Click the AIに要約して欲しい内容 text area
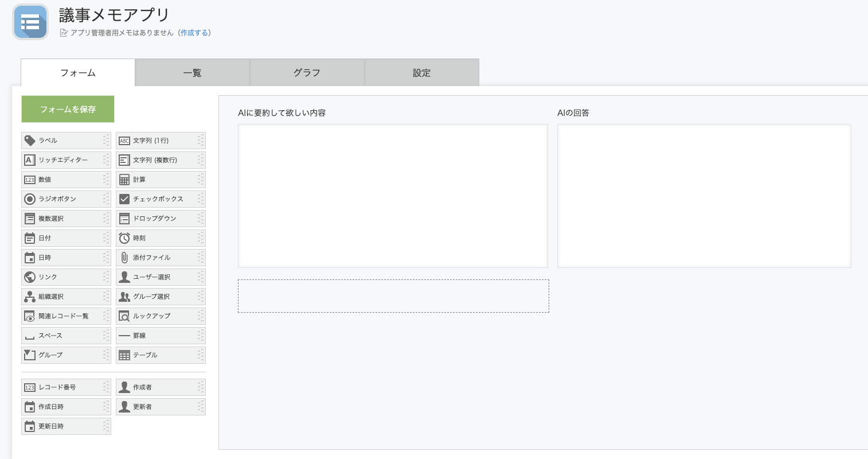Viewport: 868px width, 459px height. (393, 196)
